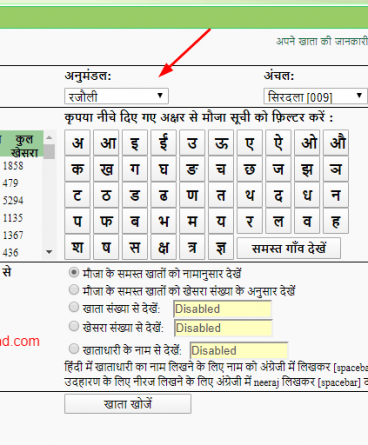Click scroll down arrow of mauja list

pyautogui.click(x=49, y=252)
